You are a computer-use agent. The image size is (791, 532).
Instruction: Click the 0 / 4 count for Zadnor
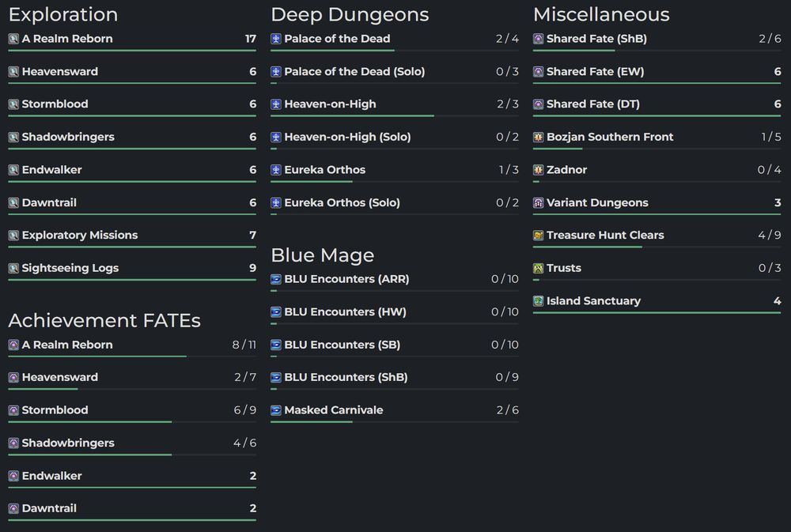[x=770, y=170]
